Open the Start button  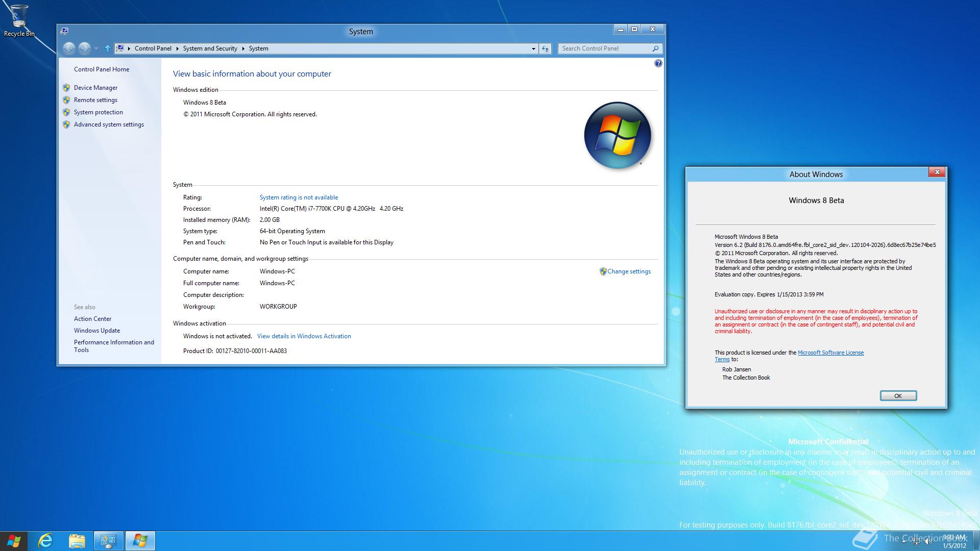point(14,541)
